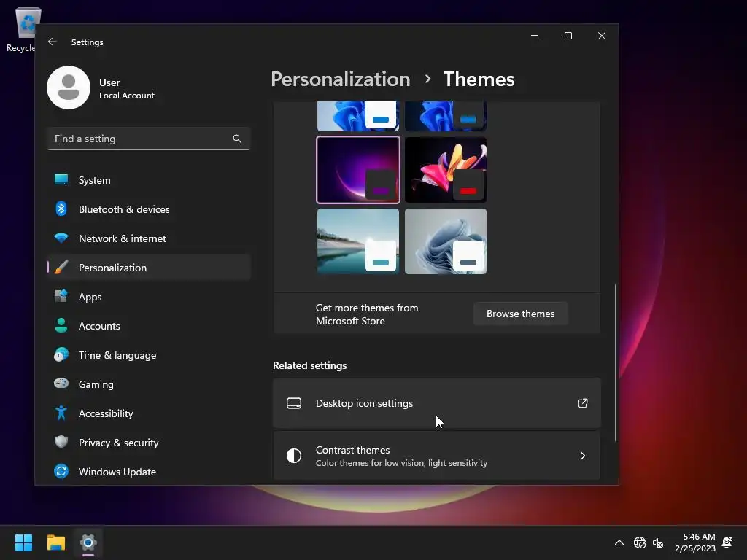The width and height of the screenshot is (747, 560).
Task: Minimize the Settings window
Action: (x=535, y=36)
